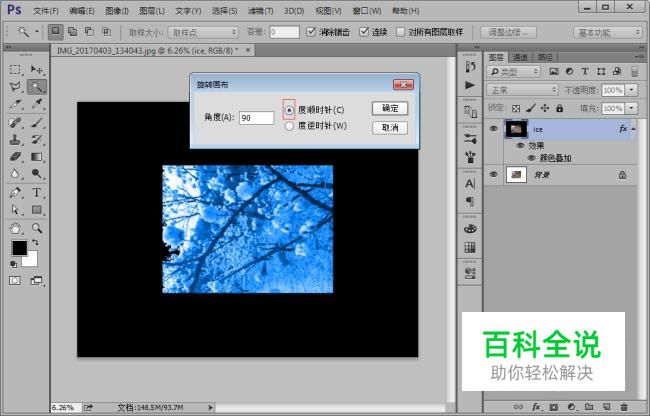This screenshot has width=650, height=416.
Task: Open the status bar info arrow menu
Action: click(211, 408)
